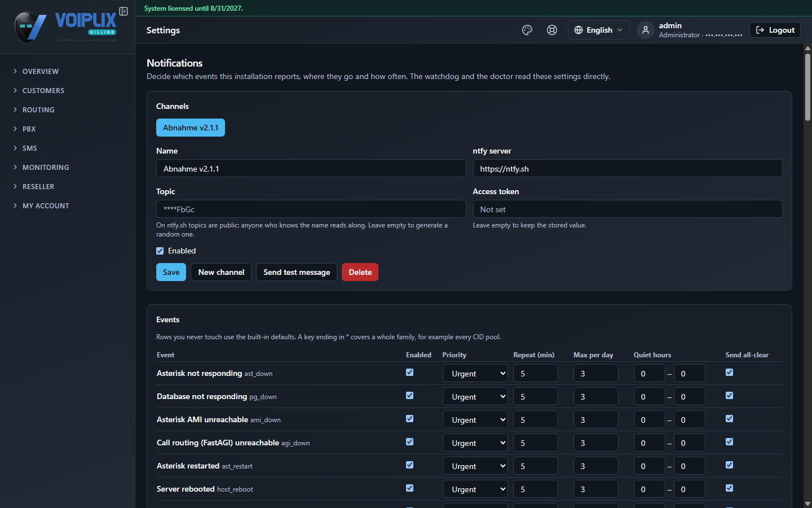Screen dimensions: 812x508
Task: Edit Max per day for Database not responding
Action: pos(596,396)
